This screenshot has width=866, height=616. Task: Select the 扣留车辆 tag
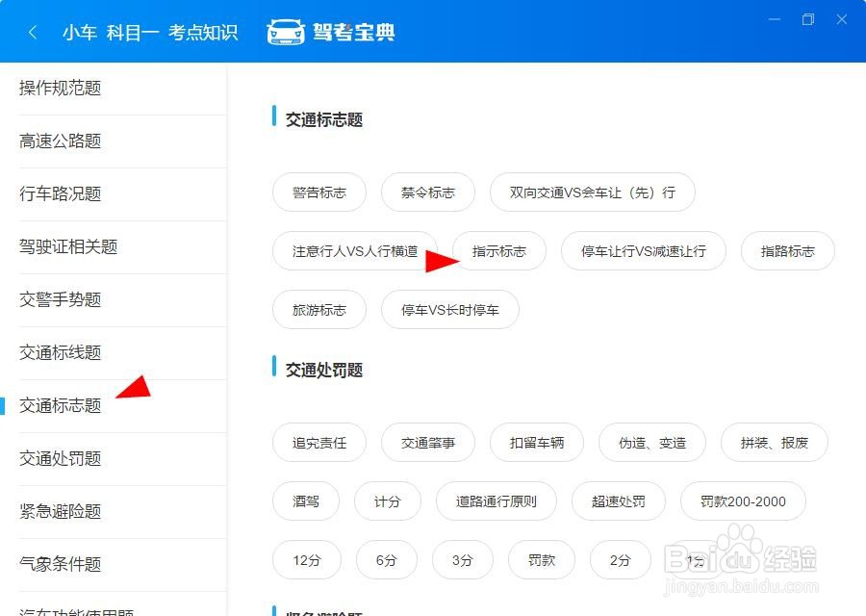point(537,443)
